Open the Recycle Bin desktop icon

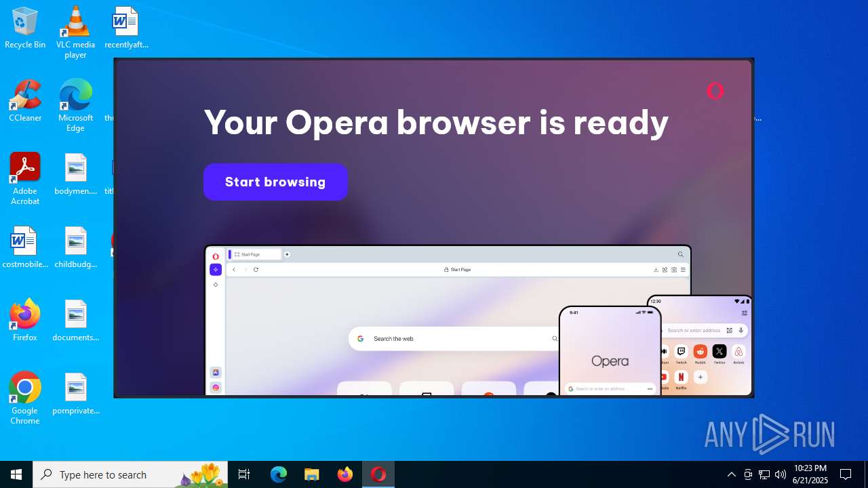25,28
